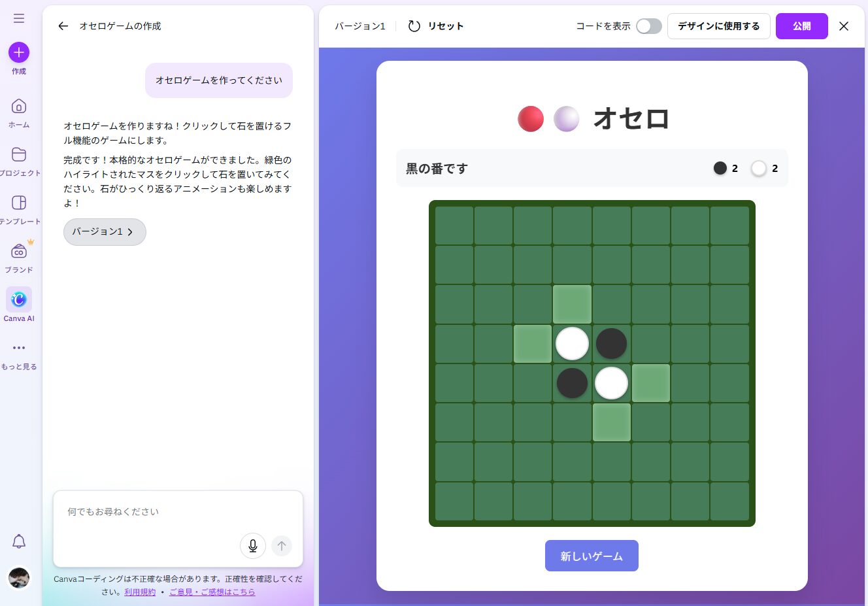Click もっと見る three-dots icon
The image size is (868, 606).
(x=19, y=348)
